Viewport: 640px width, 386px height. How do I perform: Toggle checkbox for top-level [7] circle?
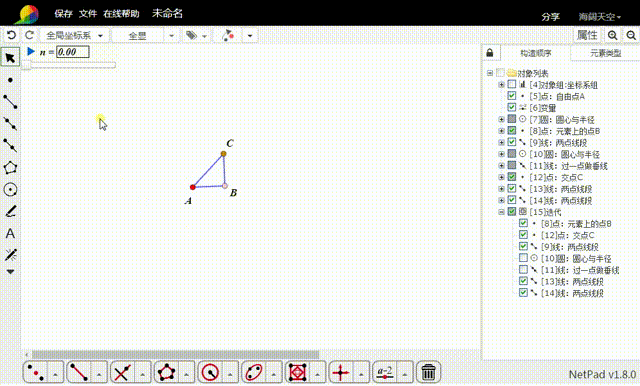pyautogui.click(x=511, y=119)
